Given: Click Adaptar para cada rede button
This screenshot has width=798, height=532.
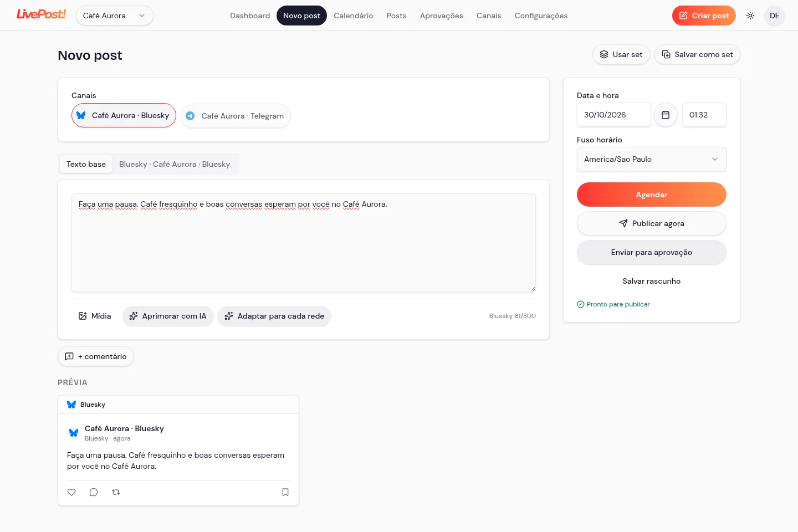Looking at the screenshot, I should point(274,316).
